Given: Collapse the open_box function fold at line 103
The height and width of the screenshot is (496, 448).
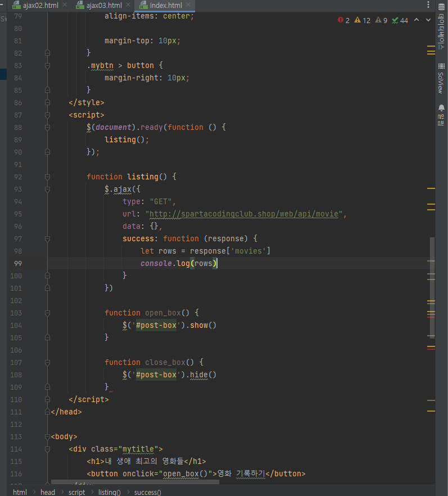Looking at the screenshot, I should pyautogui.click(x=47, y=313).
